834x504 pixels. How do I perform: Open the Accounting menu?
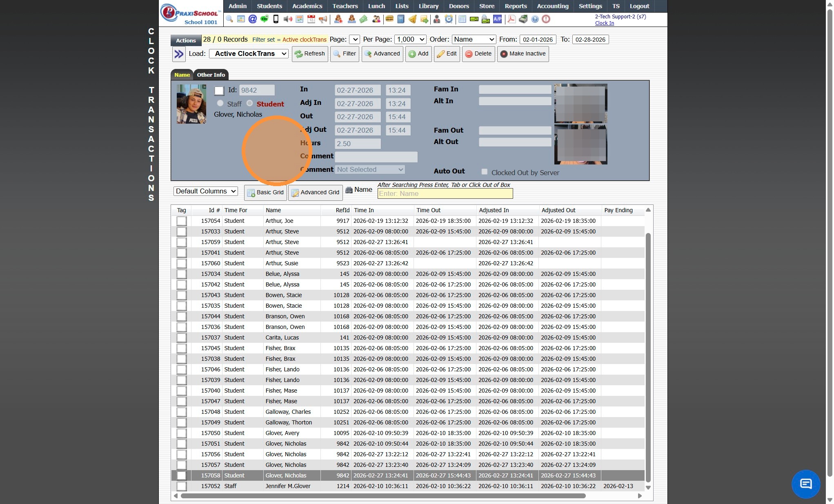tap(552, 6)
